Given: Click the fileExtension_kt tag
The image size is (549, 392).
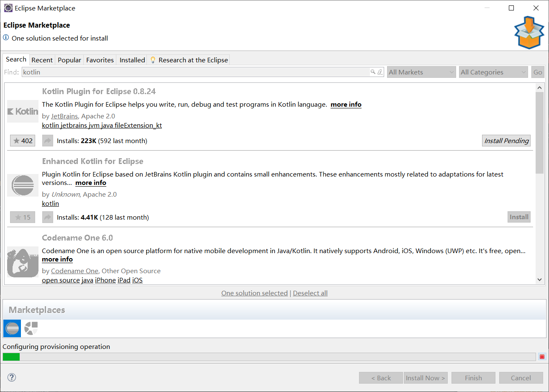Looking at the screenshot, I should click(138, 126).
